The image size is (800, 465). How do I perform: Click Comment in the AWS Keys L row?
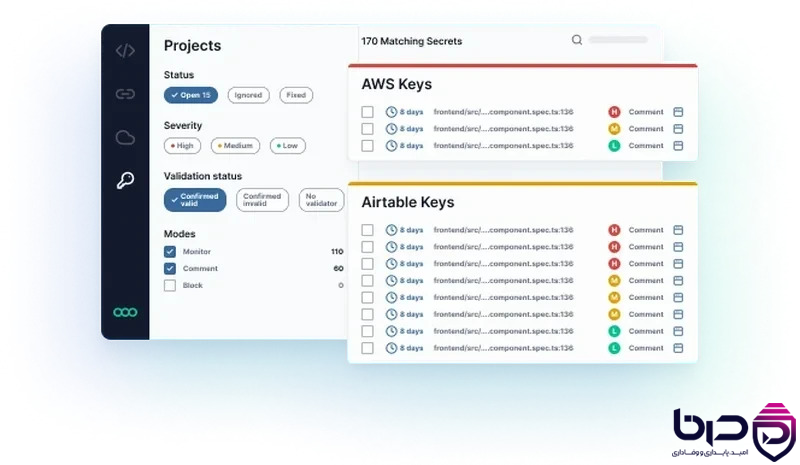coord(646,145)
